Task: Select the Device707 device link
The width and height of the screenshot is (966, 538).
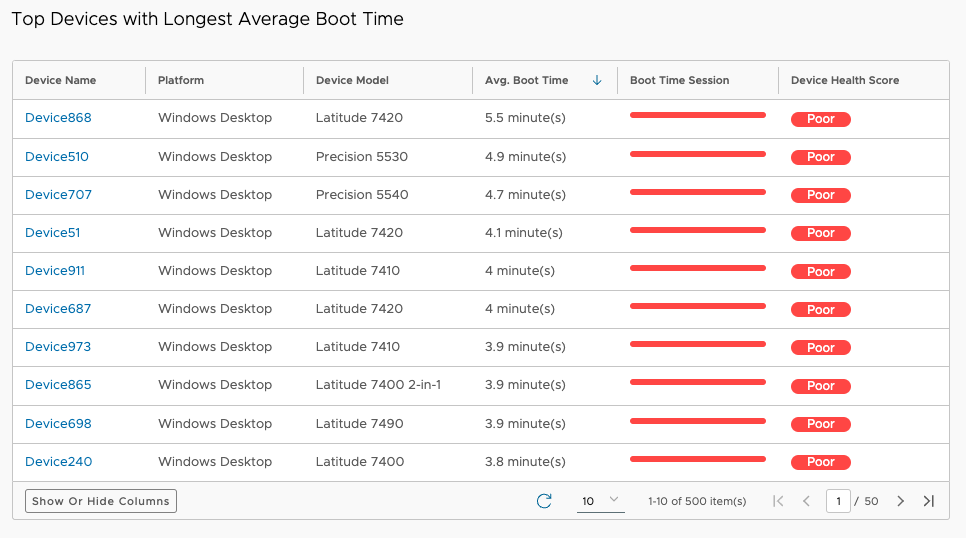Action: pyautogui.click(x=58, y=195)
